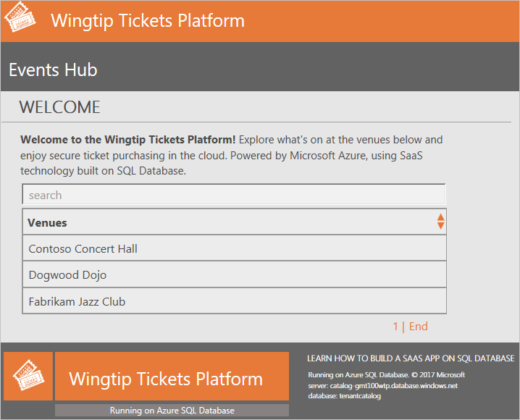Click the ticket logo in the top header

20,17
